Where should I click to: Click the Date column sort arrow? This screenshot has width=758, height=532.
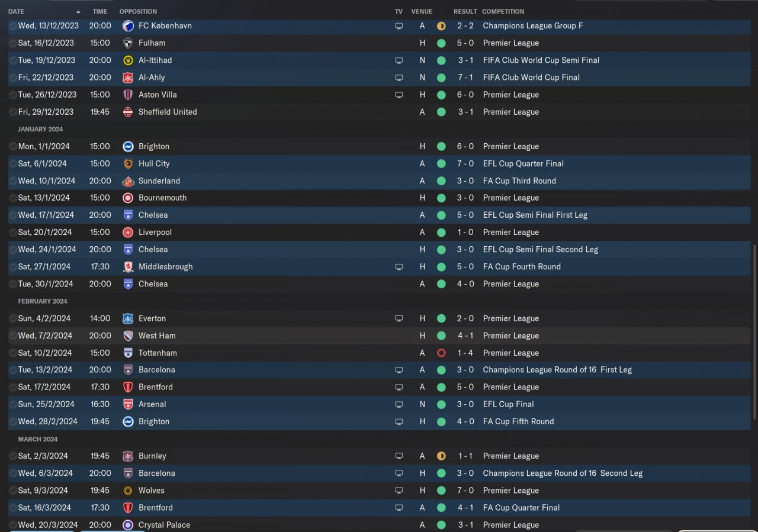(x=78, y=12)
